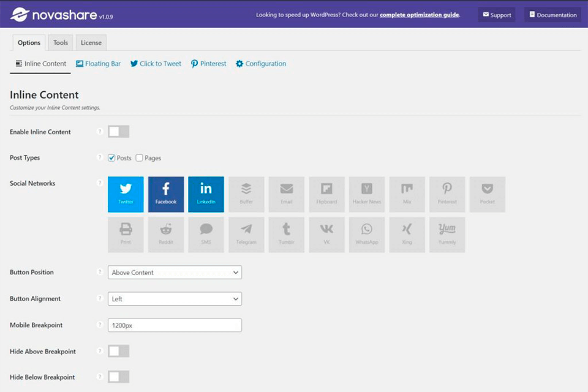This screenshot has height=392, width=588.
Task: Open the Inline Content section
Action: 40,64
